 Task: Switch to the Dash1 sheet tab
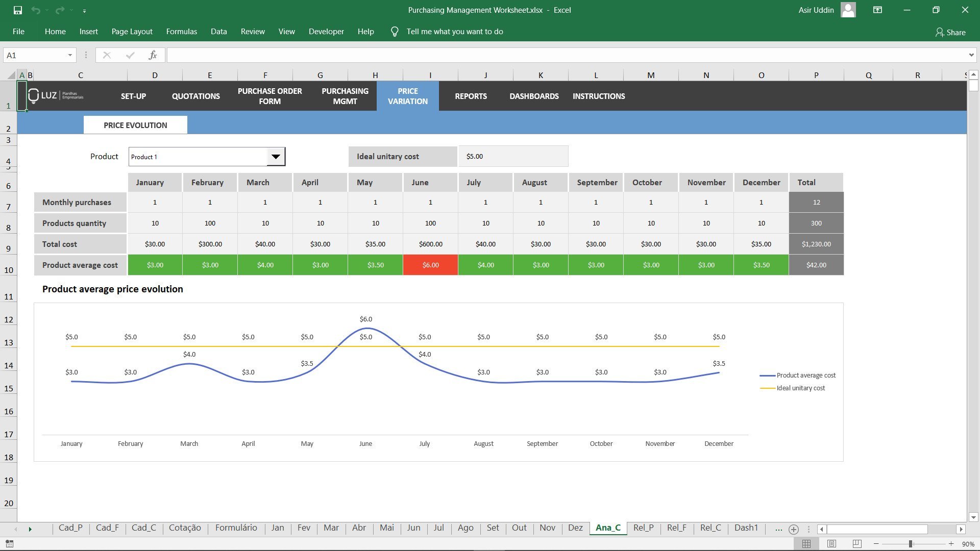coord(746,528)
